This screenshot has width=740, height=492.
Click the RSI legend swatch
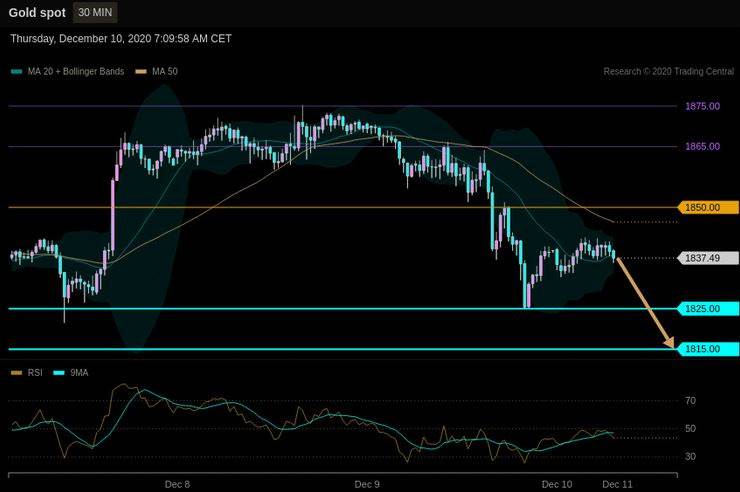tap(17, 373)
